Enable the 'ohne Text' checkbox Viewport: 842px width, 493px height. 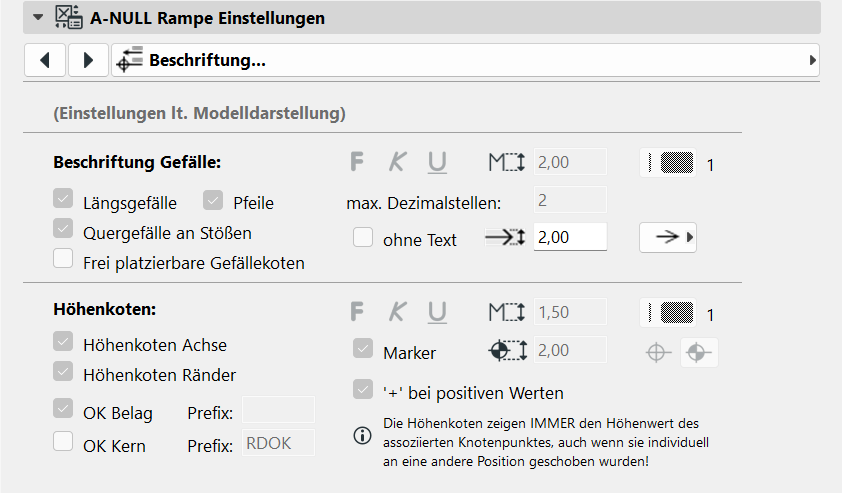363,238
